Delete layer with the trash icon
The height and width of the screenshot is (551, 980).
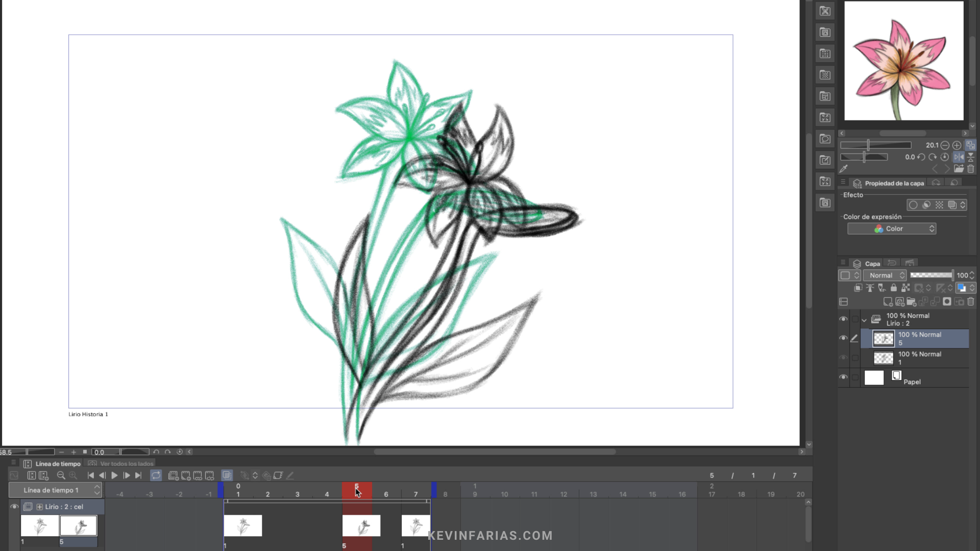(x=971, y=302)
